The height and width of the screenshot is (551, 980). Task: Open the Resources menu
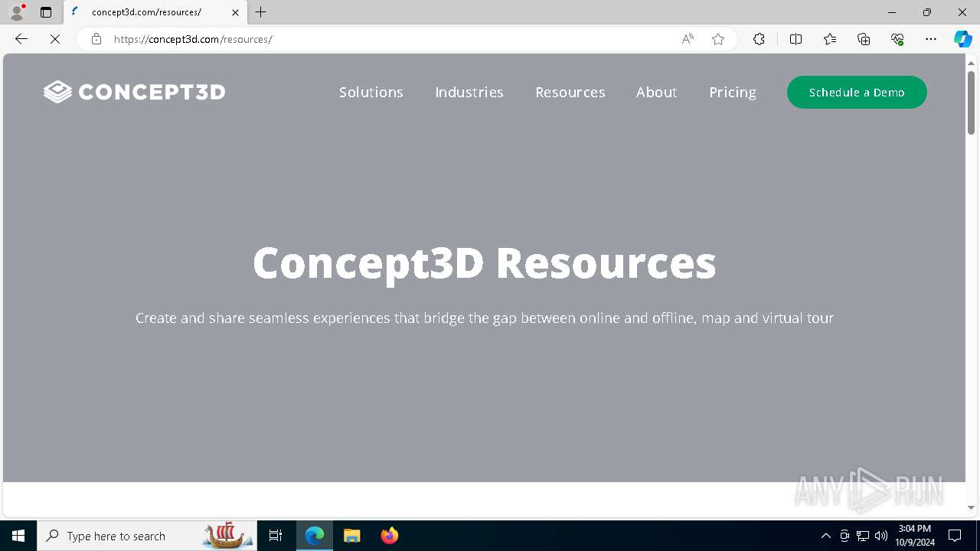click(x=570, y=92)
